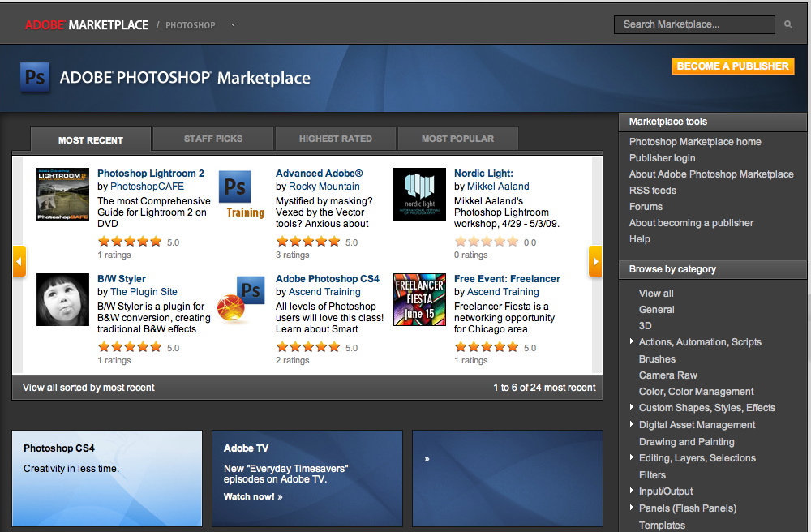Screen dimensions: 811x532
Task: Open Mikkel Aaland publisher link
Action: click(x=498, y=187)
